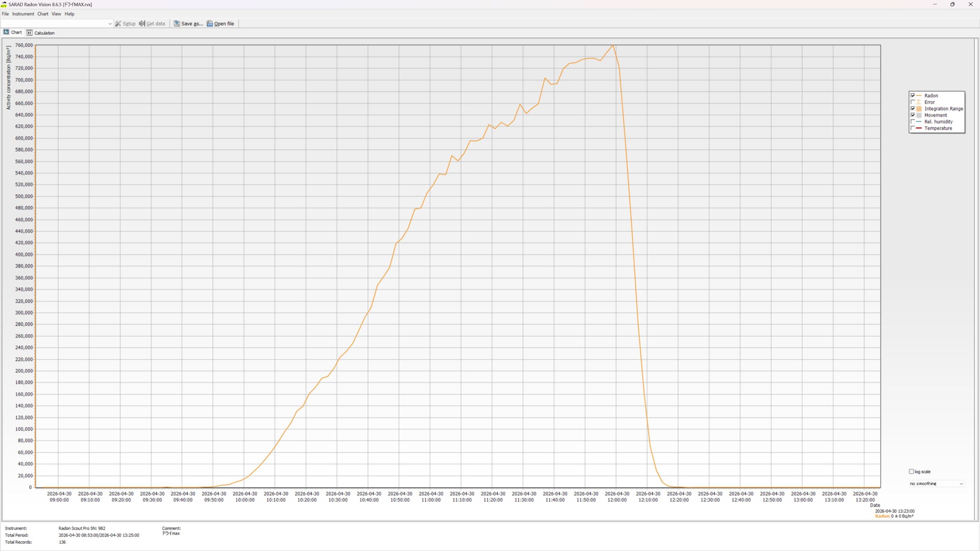Select the Chart tab label
This screenshot has width=980, height=551.
click(16, 32)
